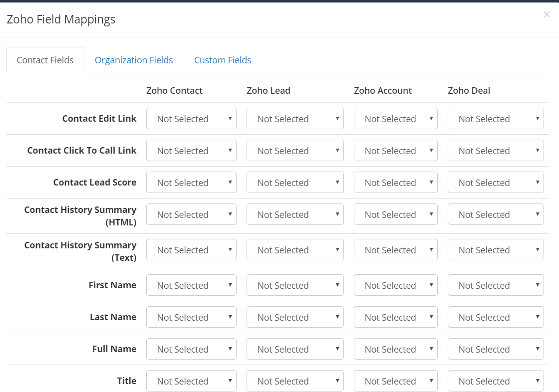Click the Full Name row label
Image resolution: width=559 pixels, height=392 pixels.
[x=114, y=349]
